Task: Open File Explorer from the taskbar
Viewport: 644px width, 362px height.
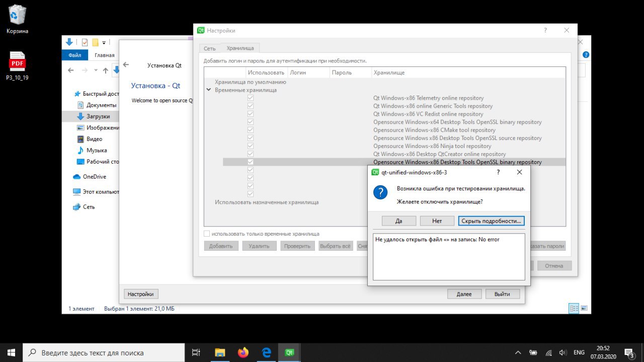Action: [x=219, y=352]
